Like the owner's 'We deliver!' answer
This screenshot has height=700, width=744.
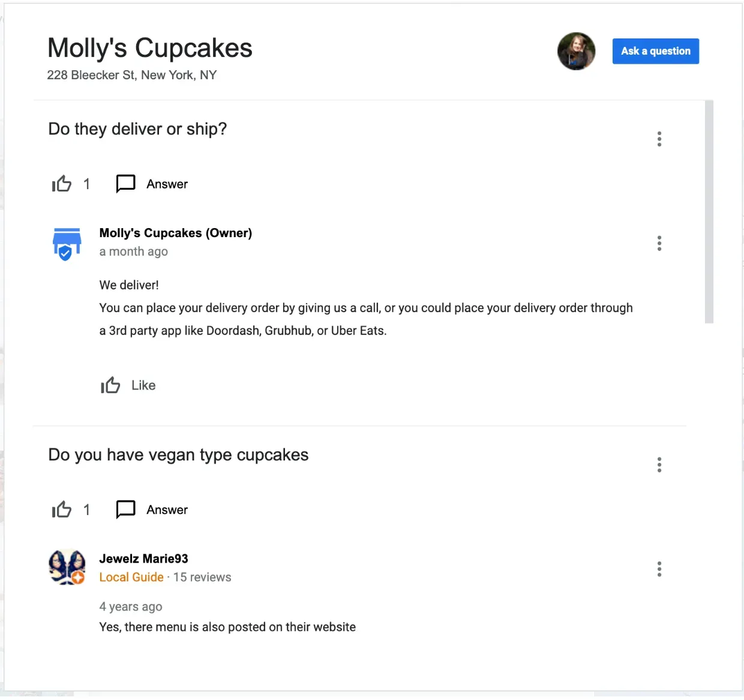(110, 385)
